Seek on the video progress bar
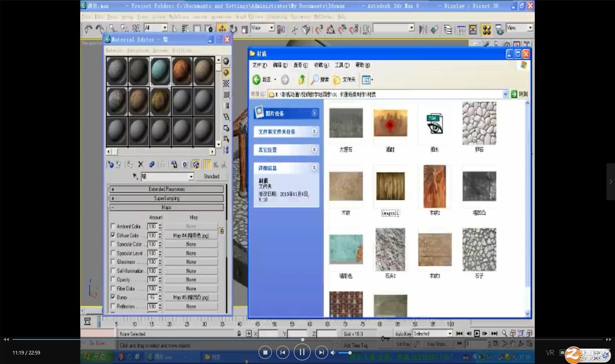615x364 pixels. [x=307, y=339]
